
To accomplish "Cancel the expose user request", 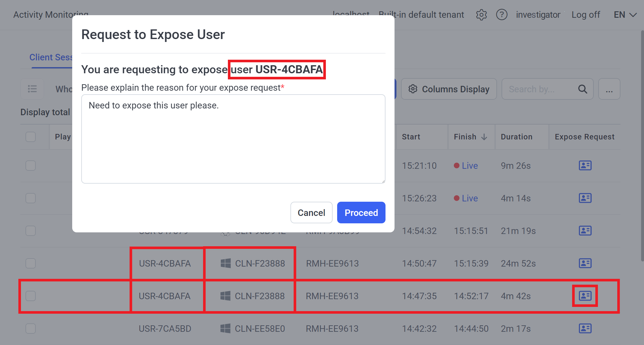I will 311,213.
